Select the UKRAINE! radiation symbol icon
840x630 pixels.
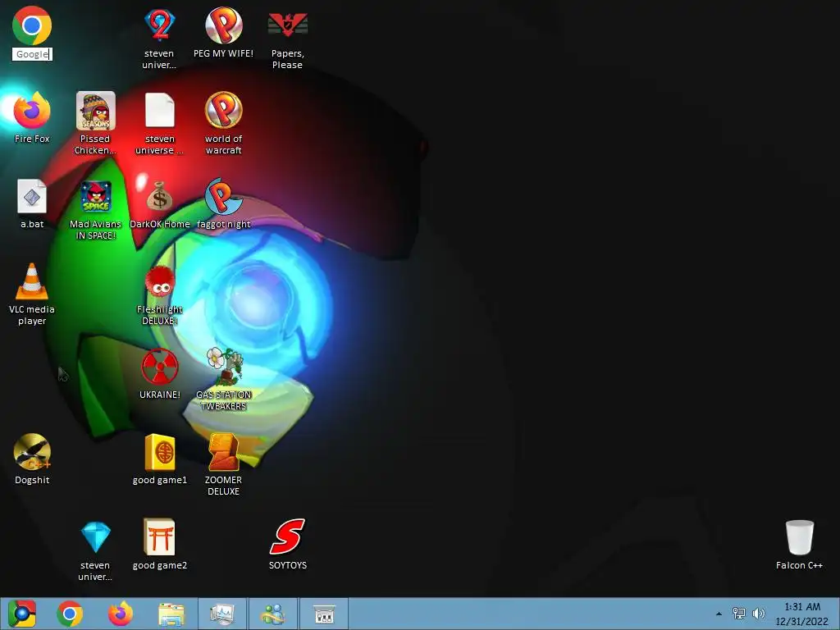tap(160, 367)
